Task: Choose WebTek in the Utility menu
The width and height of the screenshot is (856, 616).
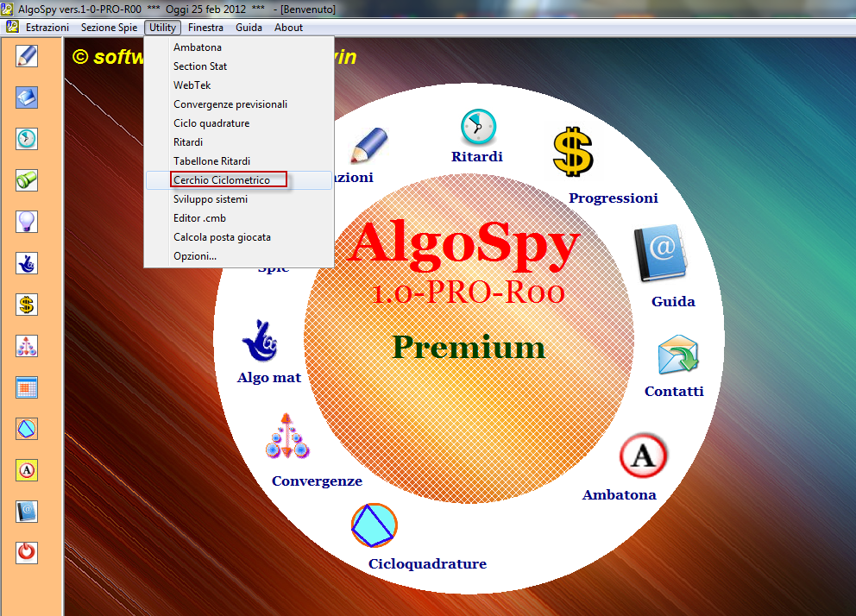Action: (x=239, y=85)
